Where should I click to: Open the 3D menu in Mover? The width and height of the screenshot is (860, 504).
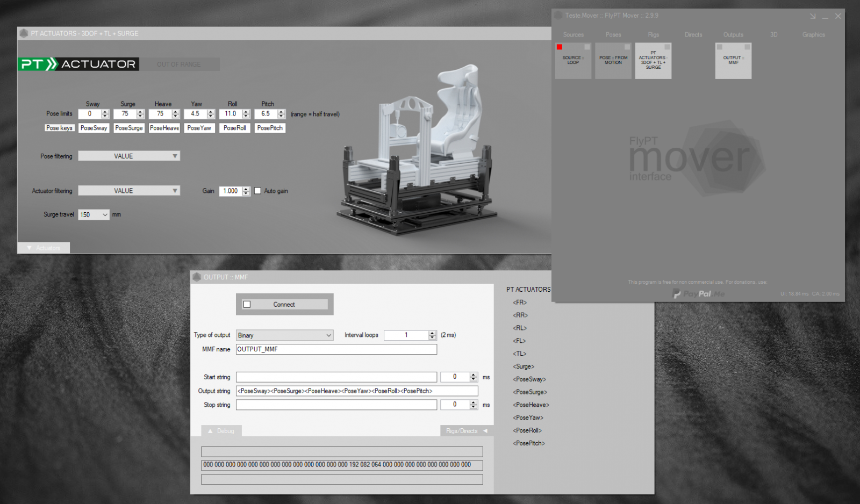click(x=773, y=34)
